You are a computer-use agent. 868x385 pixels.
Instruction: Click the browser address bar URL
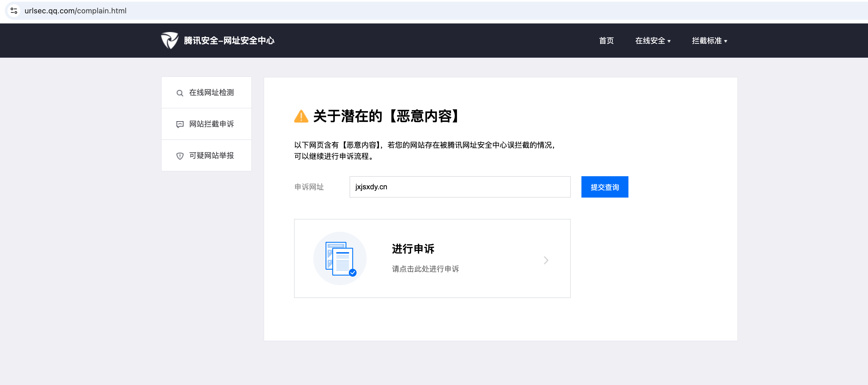click(76, 11)
